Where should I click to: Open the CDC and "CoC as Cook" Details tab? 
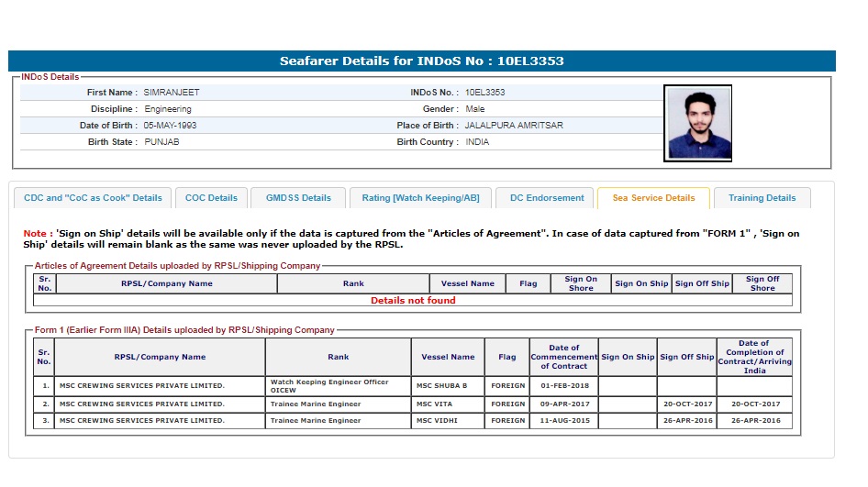click(93, 198)
